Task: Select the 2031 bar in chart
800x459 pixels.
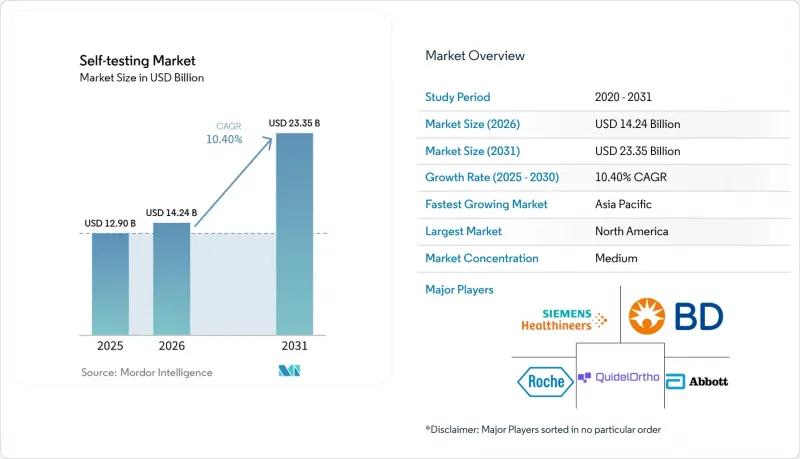Action: (294, 234)
